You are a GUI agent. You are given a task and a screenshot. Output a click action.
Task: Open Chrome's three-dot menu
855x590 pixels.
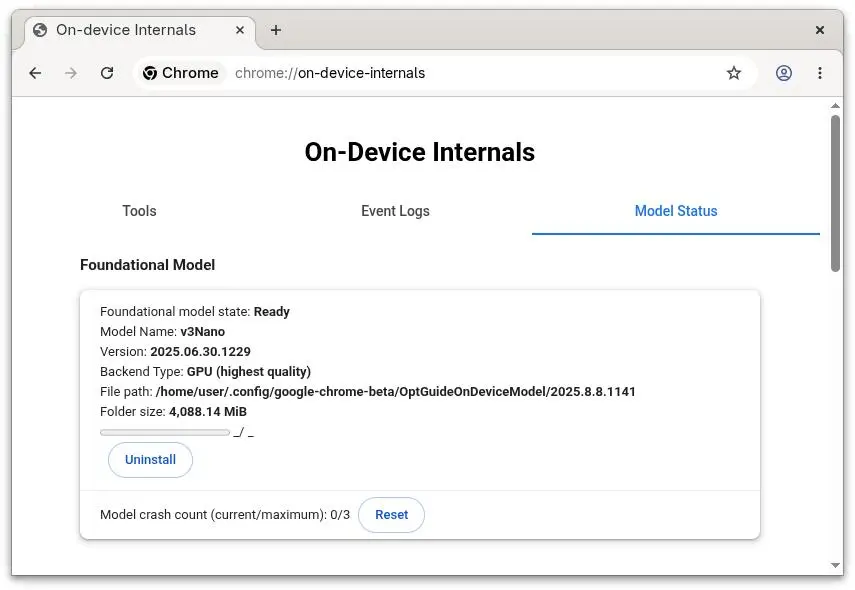(x=820, y=73)
